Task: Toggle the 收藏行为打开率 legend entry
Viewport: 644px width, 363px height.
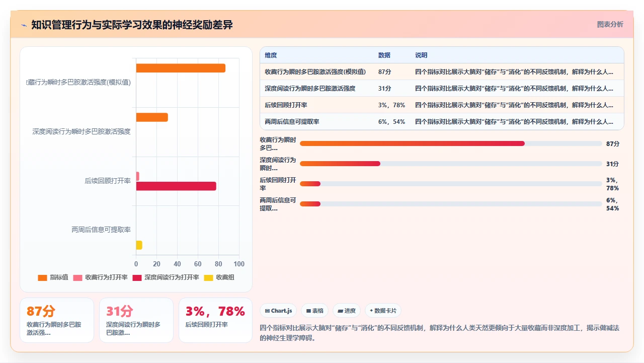Action: point(100,277)
